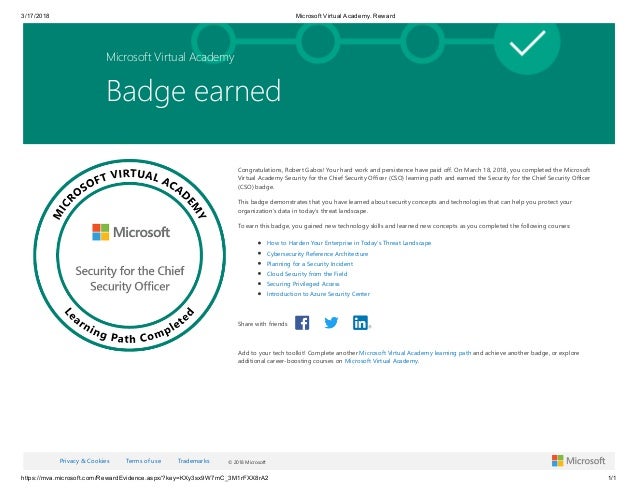Open Securing Privileged Access course link
Screen dimensions: 638x494
(x=303, y=284)
